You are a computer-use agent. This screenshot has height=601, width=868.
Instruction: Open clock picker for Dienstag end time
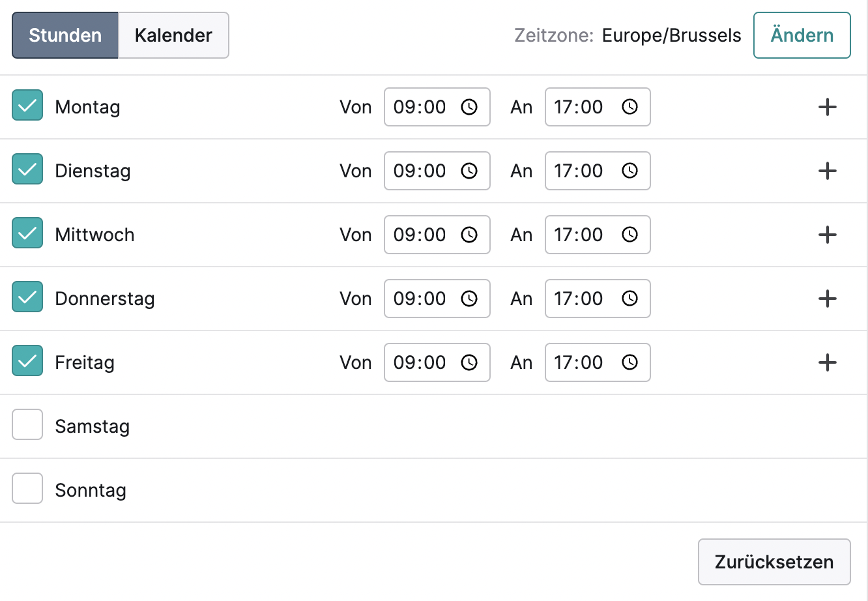coord(629,171)
